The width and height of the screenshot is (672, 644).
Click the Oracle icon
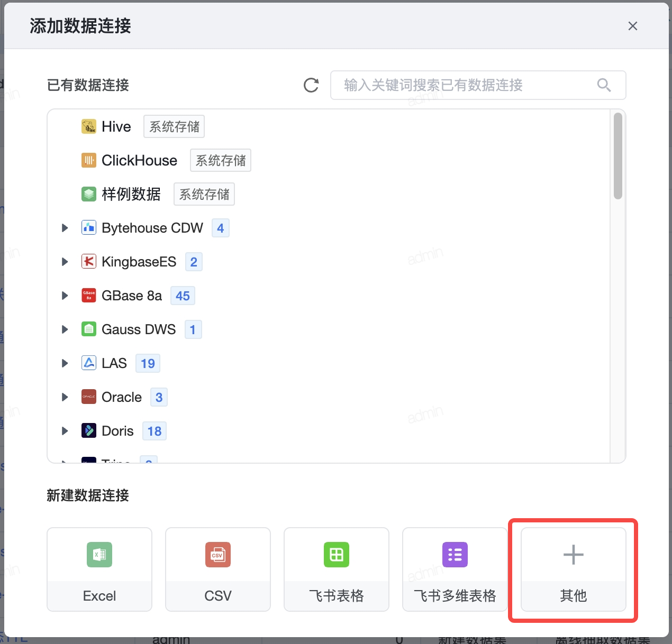[x=89, y=397]
